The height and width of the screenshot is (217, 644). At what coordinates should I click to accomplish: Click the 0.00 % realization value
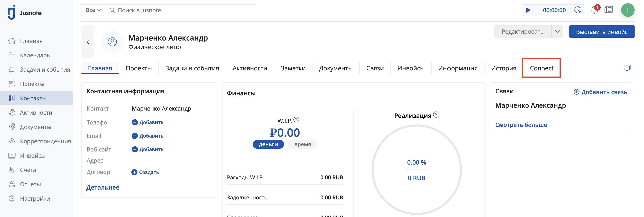(417, 162)
